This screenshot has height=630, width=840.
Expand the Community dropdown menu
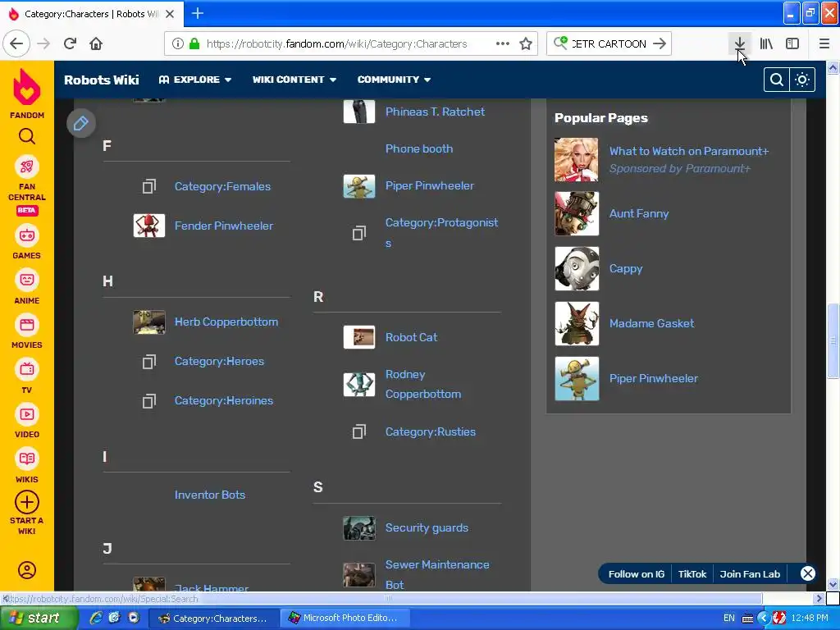[394, 80]
